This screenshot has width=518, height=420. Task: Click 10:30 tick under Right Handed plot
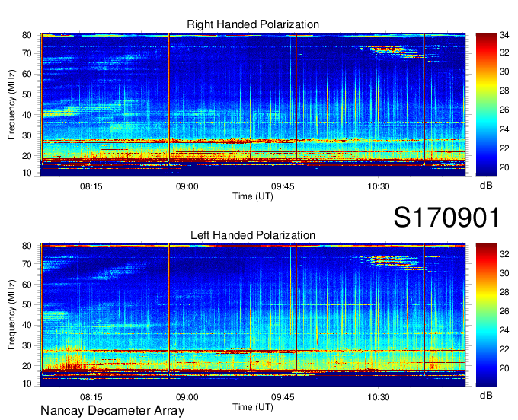[x=379, y=186]
